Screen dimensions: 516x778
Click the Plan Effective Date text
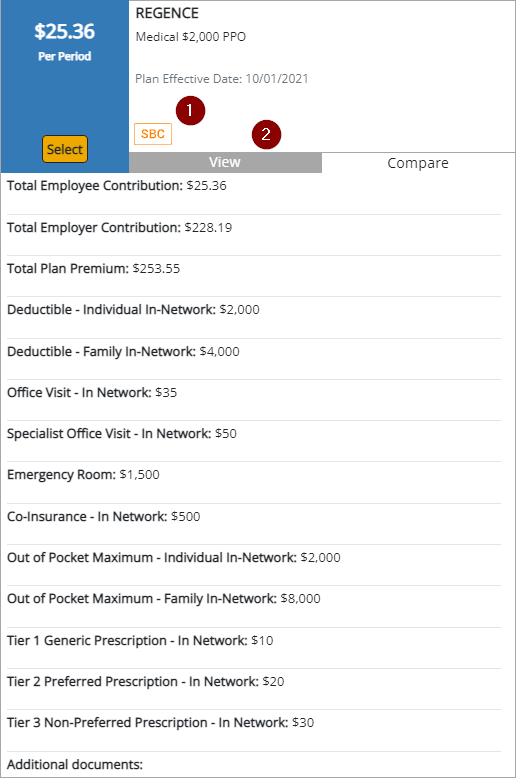coord(222,79)
